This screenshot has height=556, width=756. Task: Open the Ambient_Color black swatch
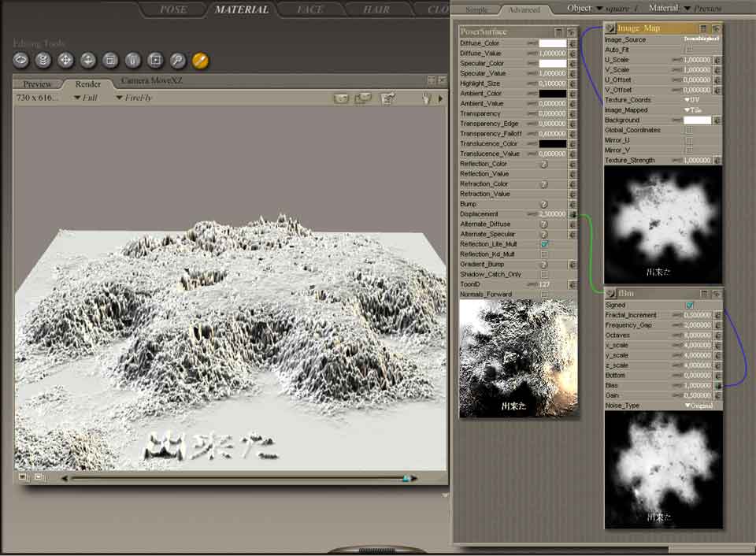(x=552, y=94)
